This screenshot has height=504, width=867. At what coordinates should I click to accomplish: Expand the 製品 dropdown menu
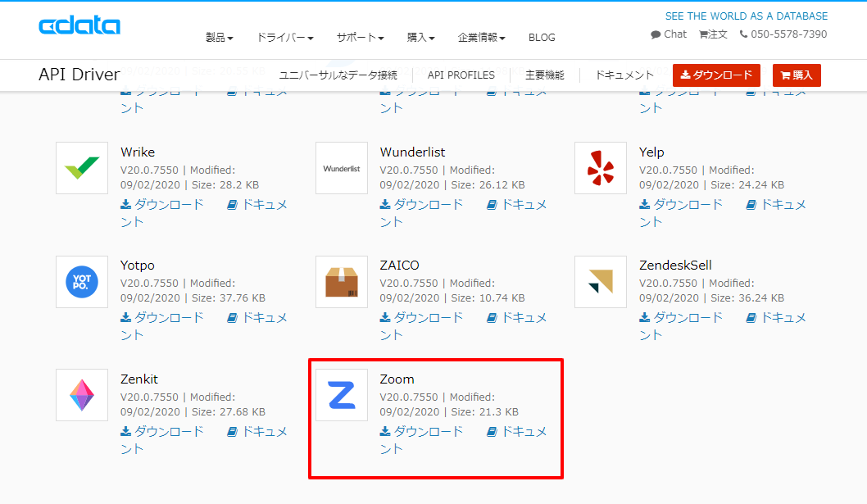(x=220, y=37)
